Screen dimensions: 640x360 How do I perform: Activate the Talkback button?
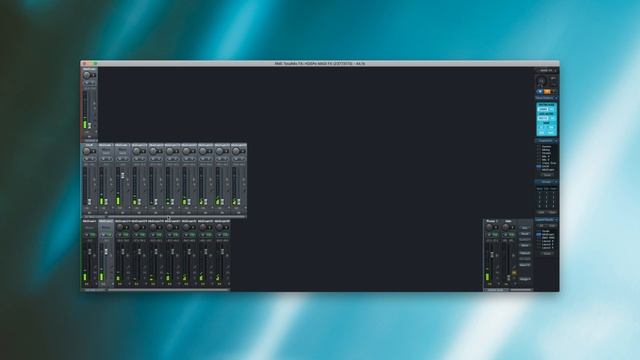point(525,253)
